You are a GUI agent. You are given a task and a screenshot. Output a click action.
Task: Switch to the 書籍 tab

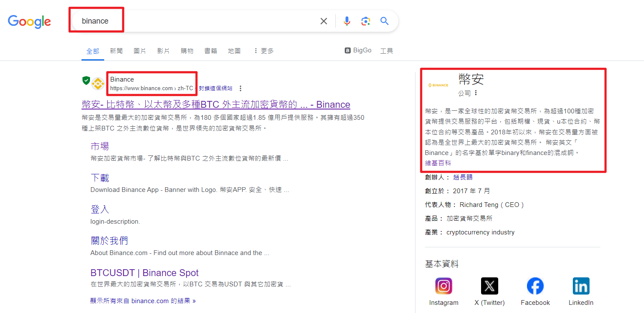211,51
